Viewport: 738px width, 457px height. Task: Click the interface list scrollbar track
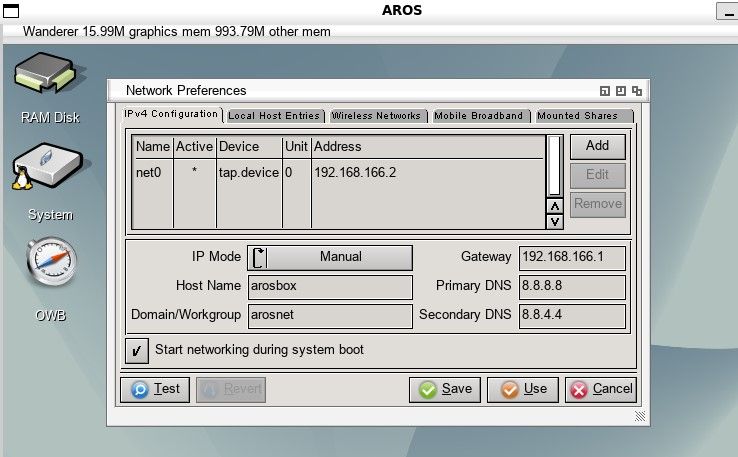coord(554,166)
